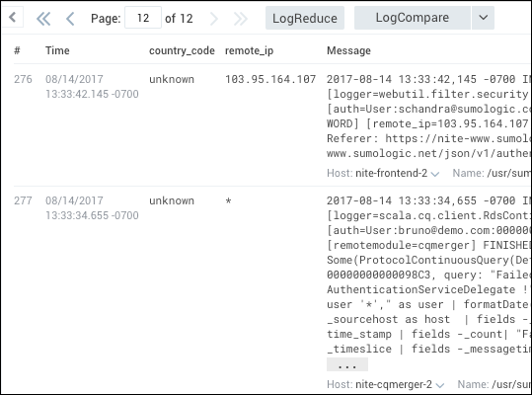This screenshot has height=395, width=532.
Task: Run LogReduce on results
Action: [305, 18]
